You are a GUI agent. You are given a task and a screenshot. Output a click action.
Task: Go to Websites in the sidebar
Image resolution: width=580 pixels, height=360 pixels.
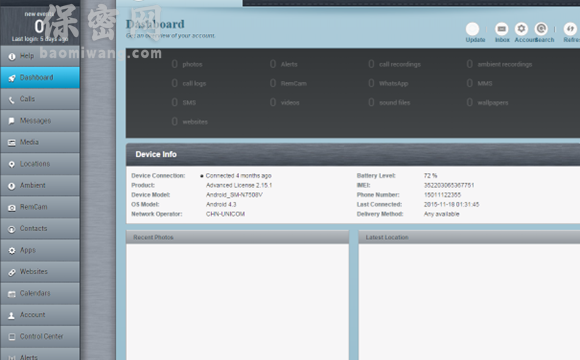coord(40,272)
